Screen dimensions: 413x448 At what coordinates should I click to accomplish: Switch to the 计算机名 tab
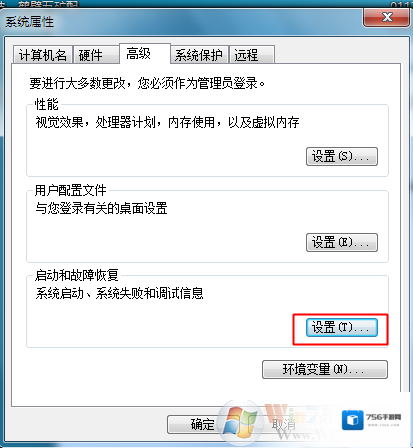[43, 54]
